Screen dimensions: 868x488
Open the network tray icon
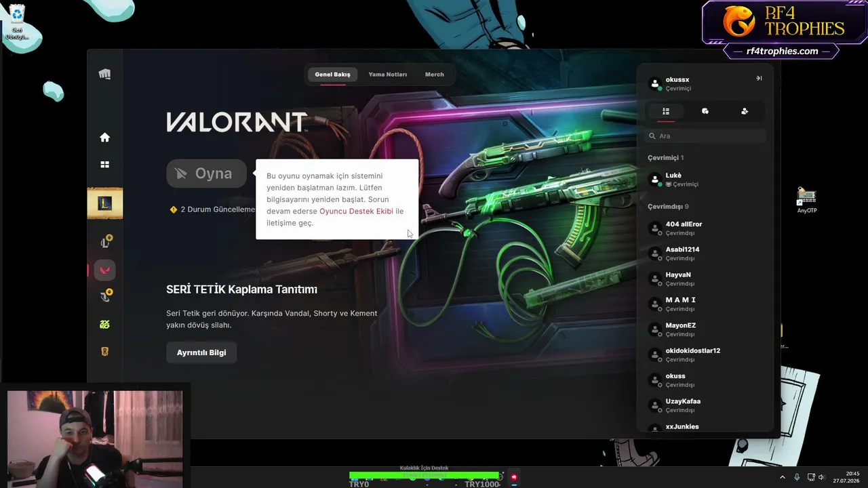coord(810,477)
